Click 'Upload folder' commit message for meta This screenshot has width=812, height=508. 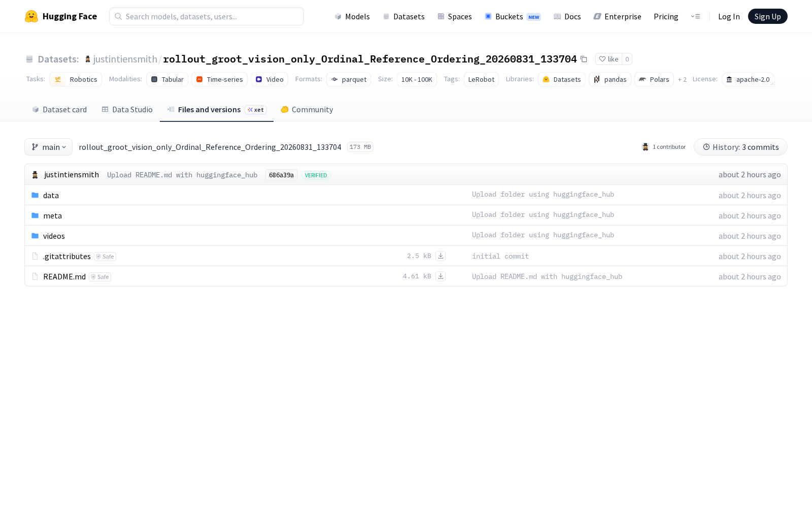(x=543, y=214)
